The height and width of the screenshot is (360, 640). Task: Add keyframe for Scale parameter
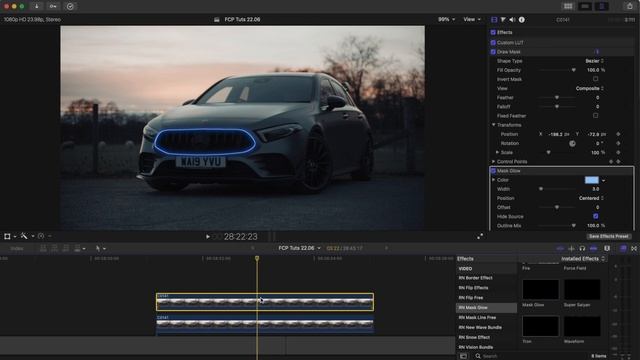[x=618, y=152]
